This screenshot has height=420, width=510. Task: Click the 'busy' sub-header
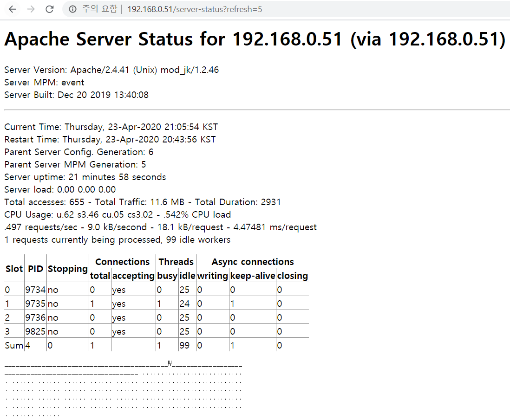point(167,276)
